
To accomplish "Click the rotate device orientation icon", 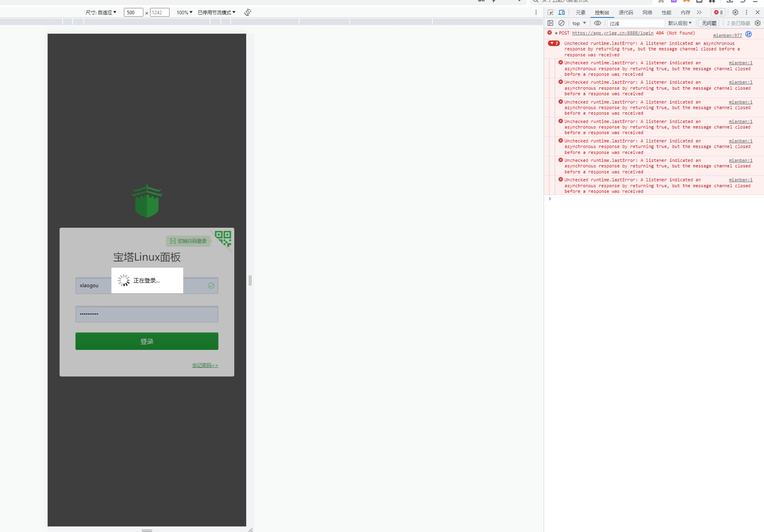I will tap(248, 12).
